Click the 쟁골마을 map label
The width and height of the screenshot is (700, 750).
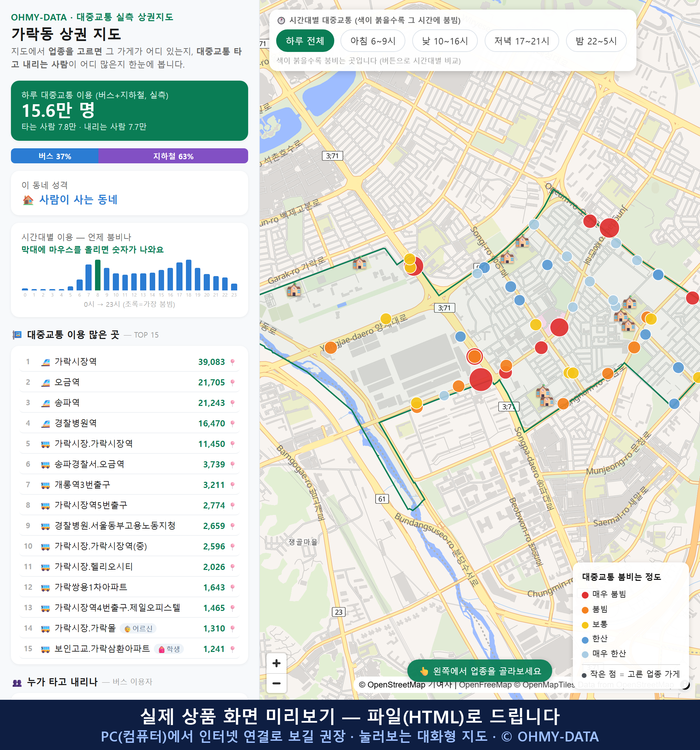click(303, 542)
